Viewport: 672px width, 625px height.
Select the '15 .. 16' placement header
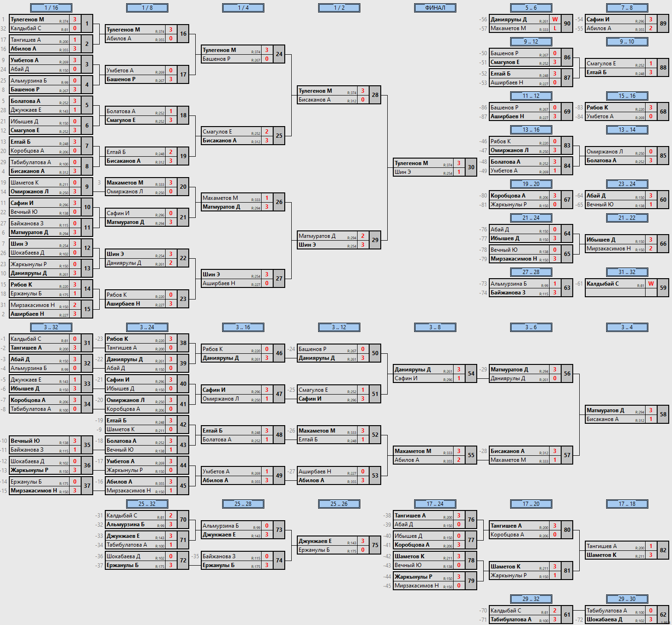click(x=627, y=96)
